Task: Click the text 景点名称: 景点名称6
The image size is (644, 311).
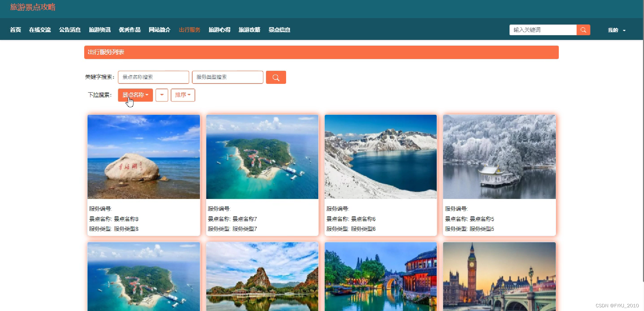Action: point(351,219)
